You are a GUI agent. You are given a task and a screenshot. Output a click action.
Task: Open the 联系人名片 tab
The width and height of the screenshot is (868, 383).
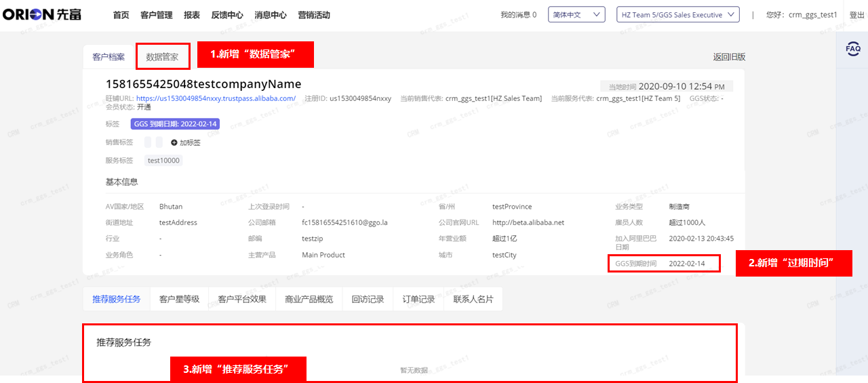click(x=473, y=299)
